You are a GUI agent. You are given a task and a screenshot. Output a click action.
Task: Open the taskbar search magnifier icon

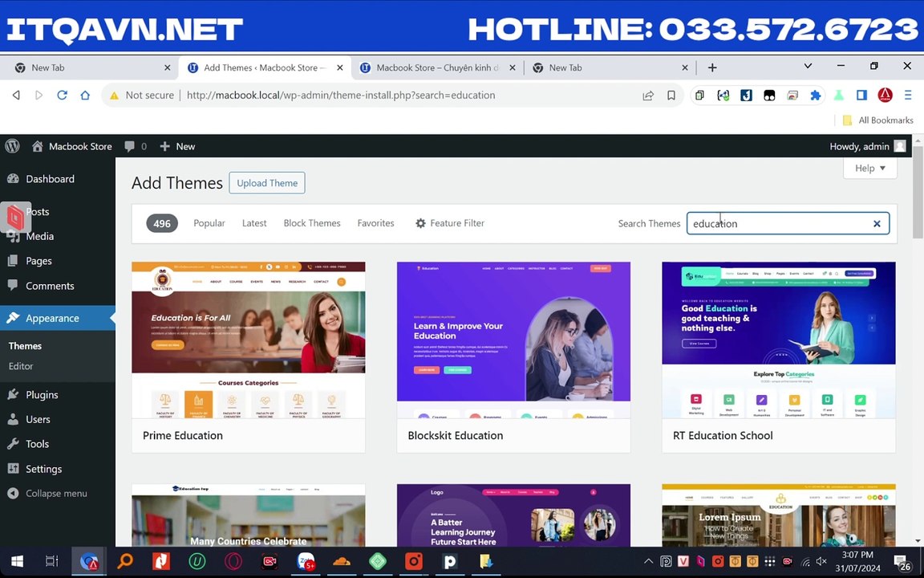[125, 561]
